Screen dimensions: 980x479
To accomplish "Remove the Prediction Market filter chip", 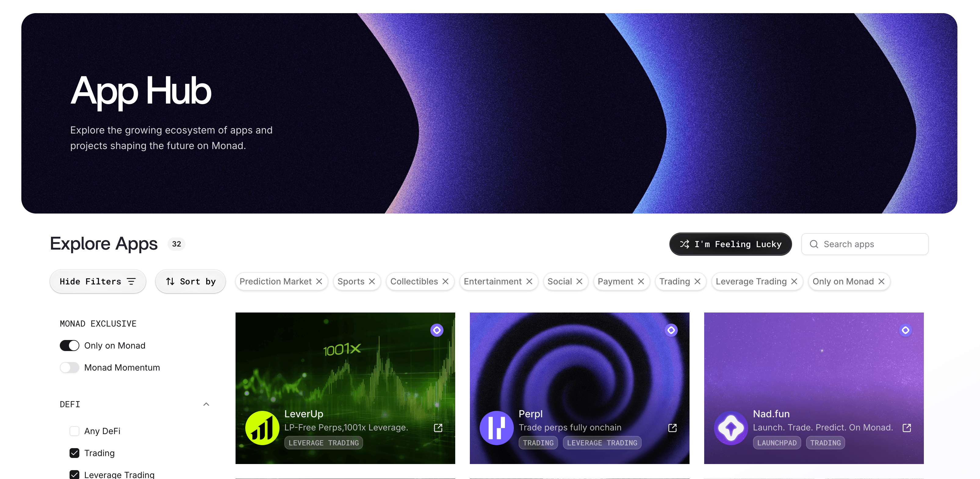I will click(x=319, y=281).
